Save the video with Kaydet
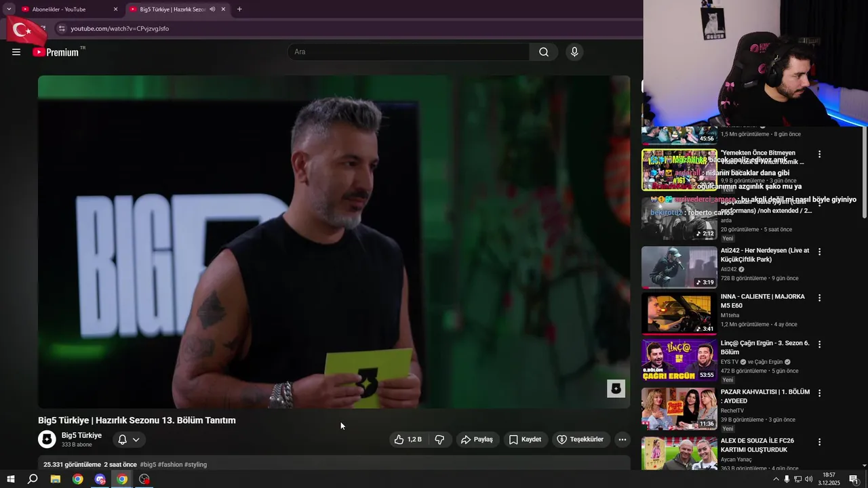868x488 pixels. (x=526, y=439)
